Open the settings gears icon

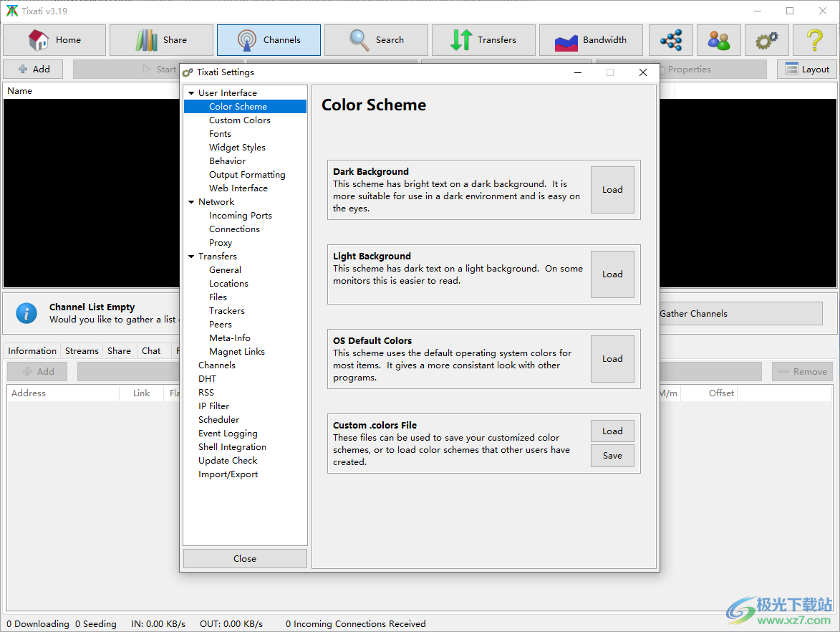click(767, 40)
